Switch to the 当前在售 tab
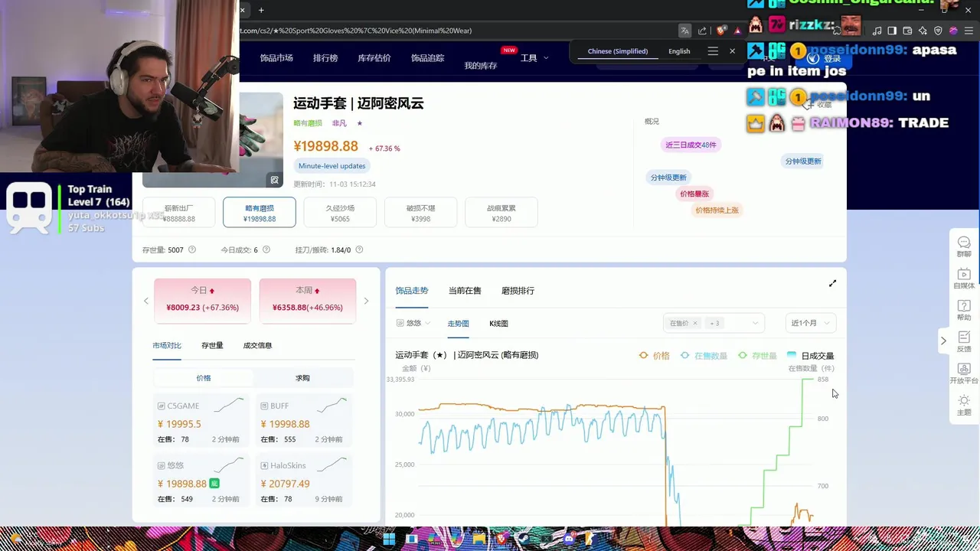Image resolution: width=980 pixels, height=551 pixels. (465, 291)
